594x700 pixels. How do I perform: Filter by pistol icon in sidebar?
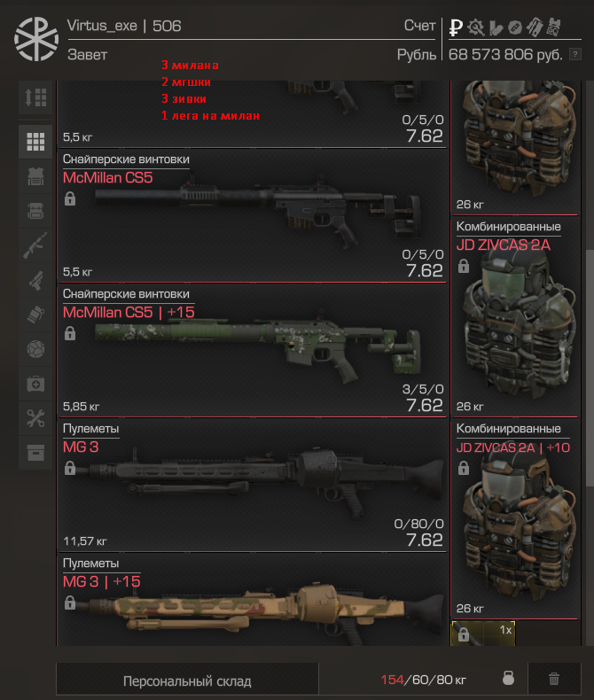click(35, 280)
